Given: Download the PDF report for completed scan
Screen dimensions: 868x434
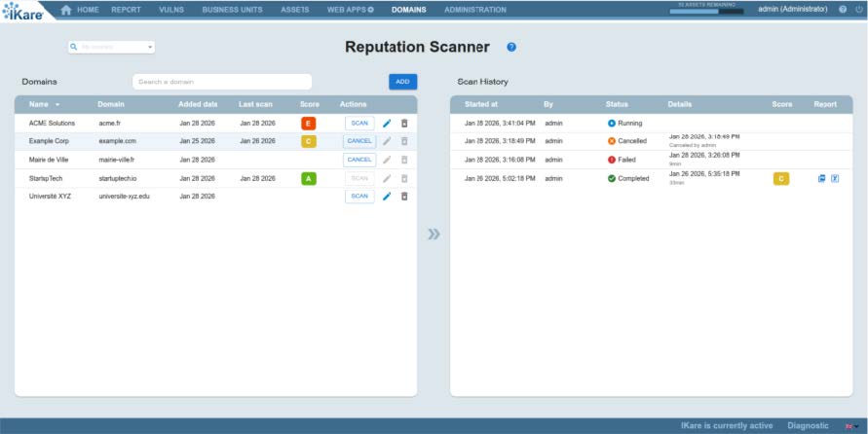Looking at the screenshot, I should point(822,179).
